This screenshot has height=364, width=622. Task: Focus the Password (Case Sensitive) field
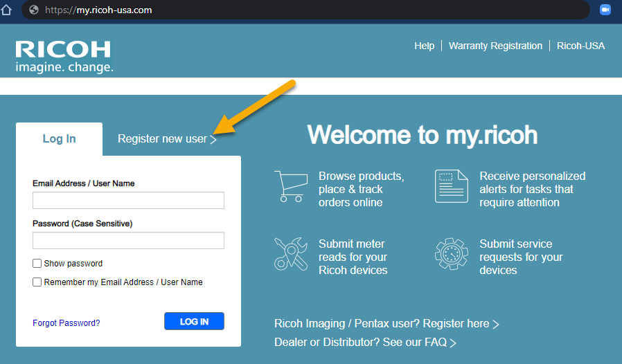[x=128, y=240]
